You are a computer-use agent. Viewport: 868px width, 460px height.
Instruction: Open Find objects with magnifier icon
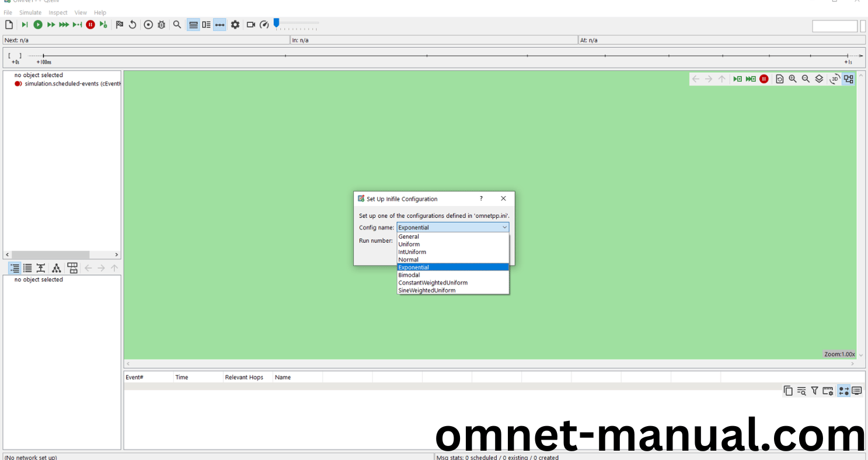[177, 25]
